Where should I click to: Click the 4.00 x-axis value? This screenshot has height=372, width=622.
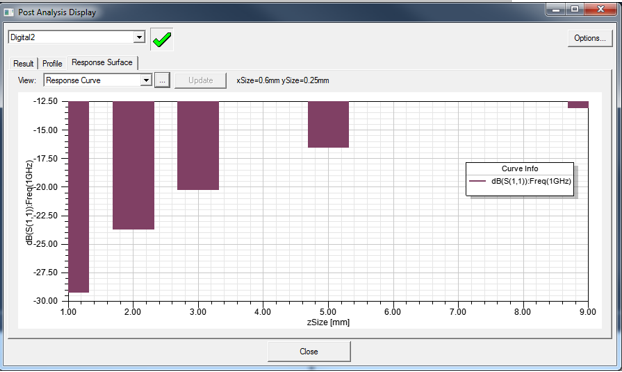pos(263,312)
